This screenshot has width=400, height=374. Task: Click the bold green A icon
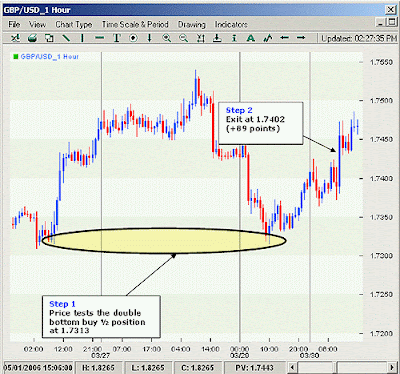click(x=251, y=38)
